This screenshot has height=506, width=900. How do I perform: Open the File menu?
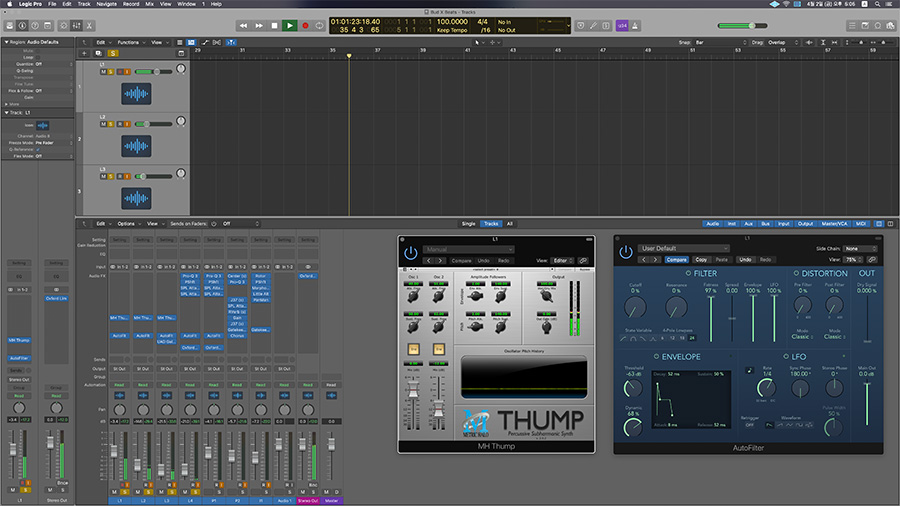click(52, 3)
